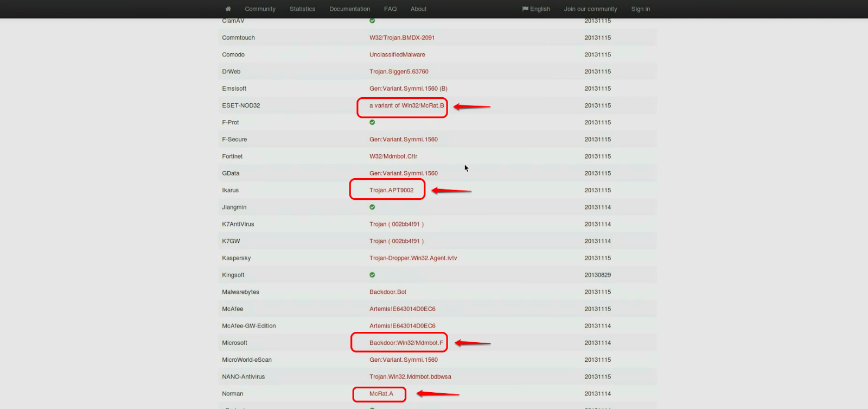Open the FAQ page
The image size is (868, 409).
click(x=390, y=9)
